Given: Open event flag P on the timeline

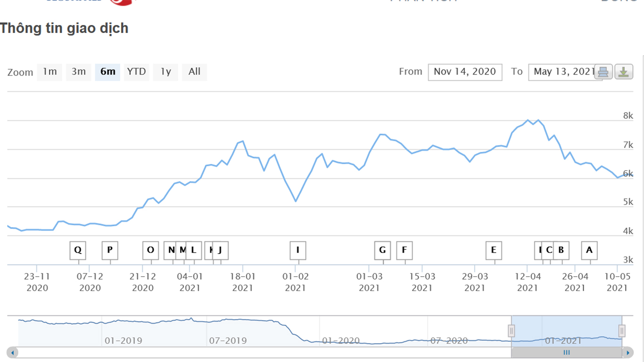Looking at the screenshot, I should coord(110,250).
